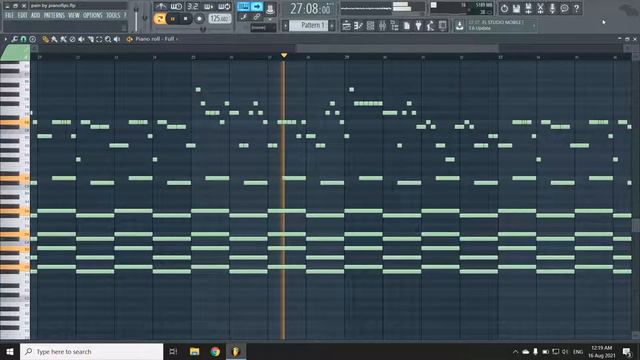Toggle wait for input before recording
This screenshot has height=360, width=640.
[x=176, y=7]
